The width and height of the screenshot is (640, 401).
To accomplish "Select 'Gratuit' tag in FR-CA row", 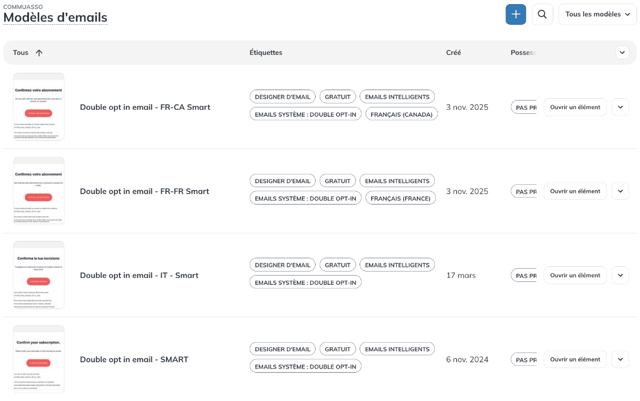I will [338, 97].
